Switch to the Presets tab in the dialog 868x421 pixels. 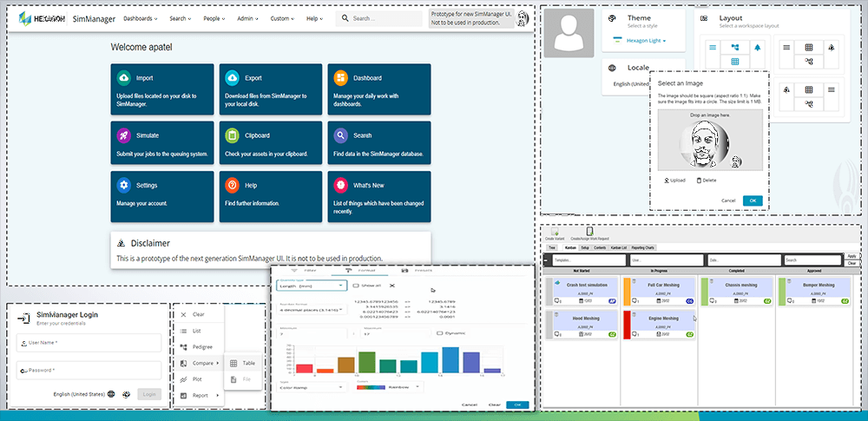417,270
